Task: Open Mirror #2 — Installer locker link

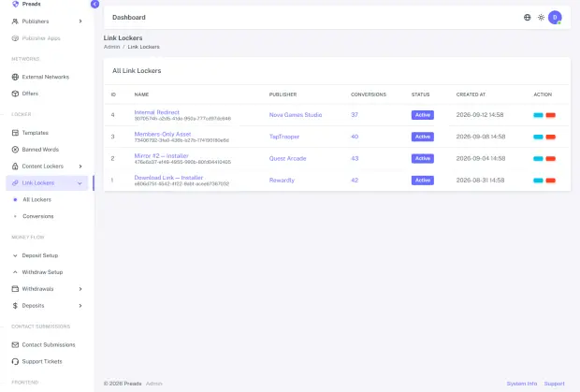Action: (x=161, y=155)
